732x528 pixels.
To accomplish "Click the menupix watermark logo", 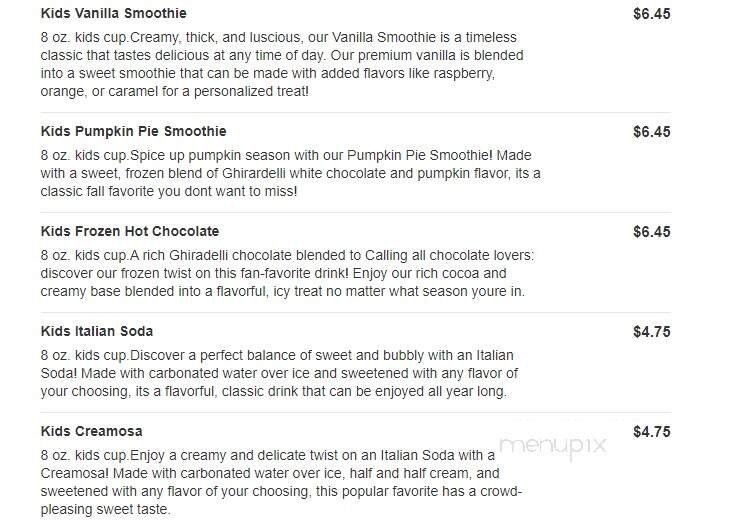I will click(552, 446).
